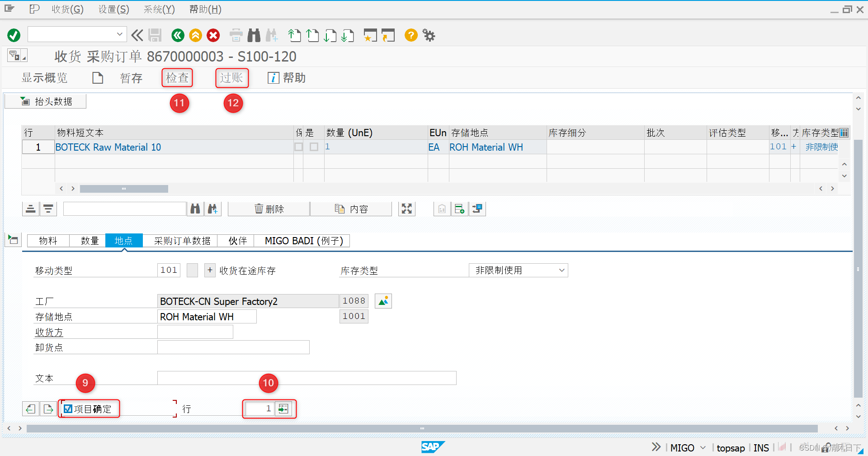Open the 设置(S) menu
This screenshot has height=456, width=868.
click(114, 9)
